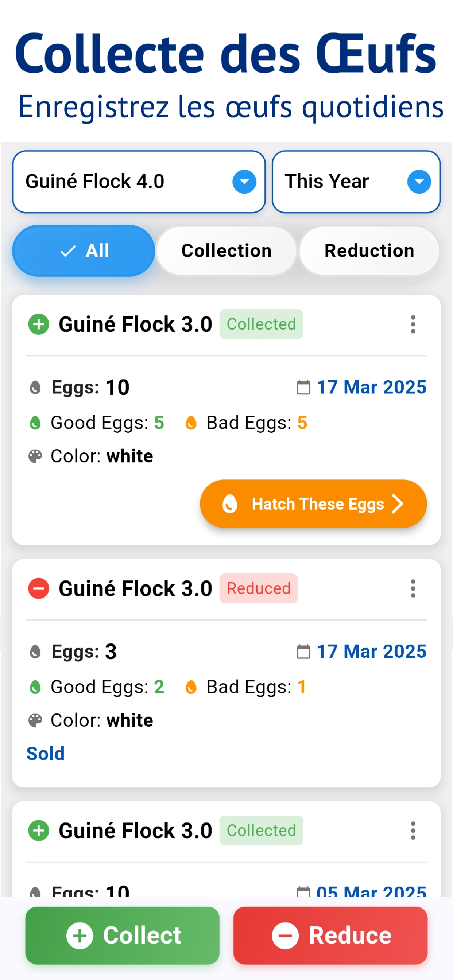Screen dimensions: 453x980
Task: Select the All filter chip
Action: tap(84, 251)
